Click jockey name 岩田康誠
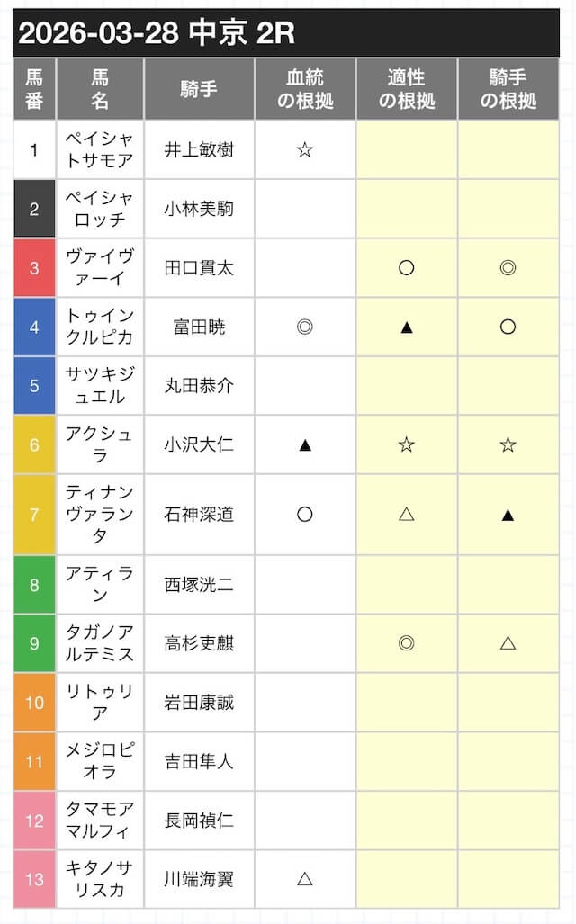Screen dimensions: 576x924 coord(199,702)
